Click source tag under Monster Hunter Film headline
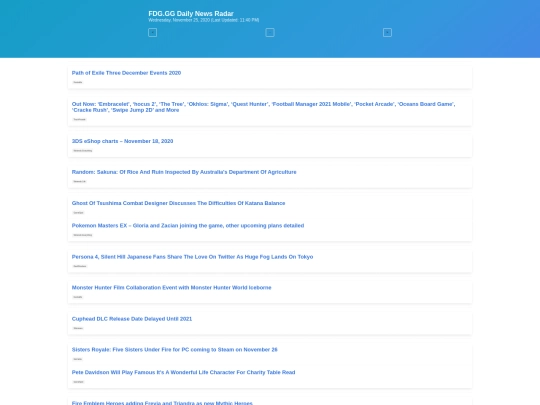The width and height of the screenshot is (540, 405). click(x=78, y=297)
